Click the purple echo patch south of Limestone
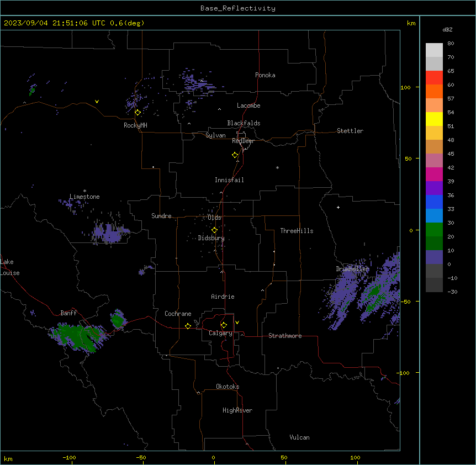This screenshot has height=465, width=476. tap(110, 233)
